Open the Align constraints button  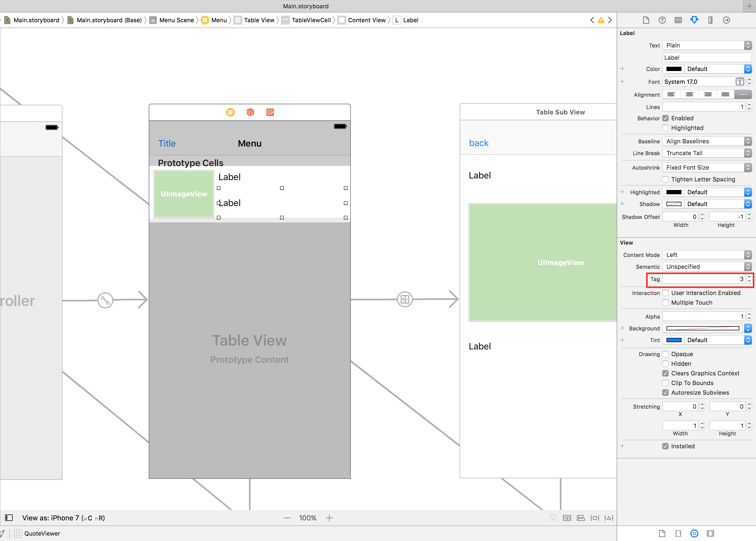581,518
